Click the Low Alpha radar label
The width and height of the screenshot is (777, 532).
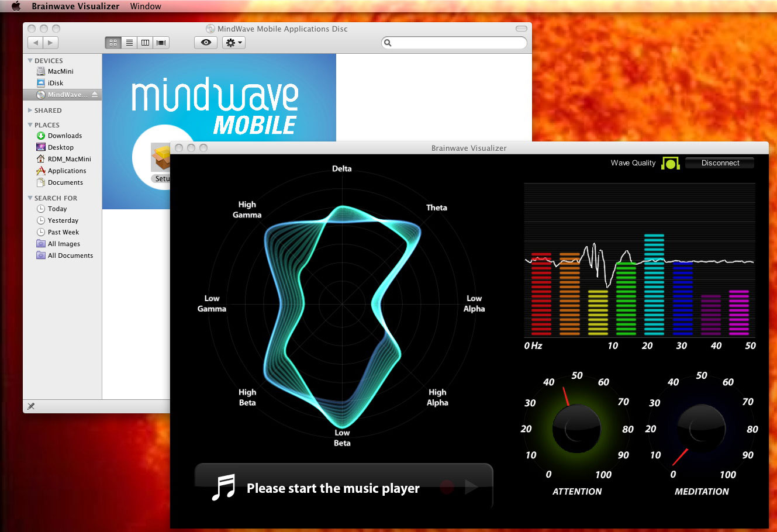[x=474, y=303]
